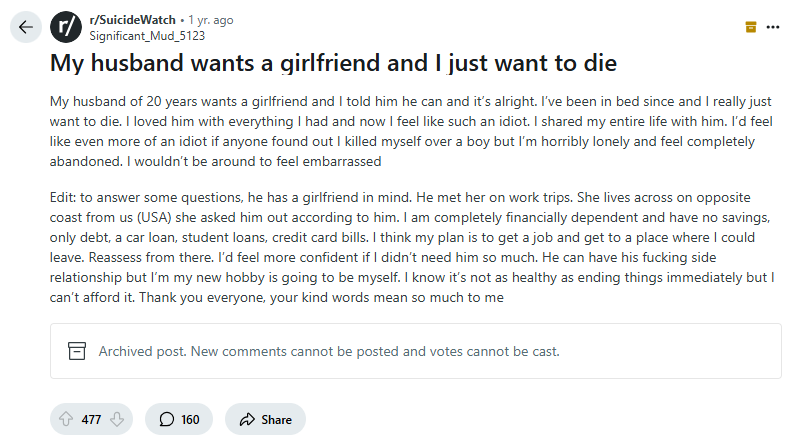Click the 'Archived post' notice text
The width and height of the screenshot is (790, 444).
328,351
